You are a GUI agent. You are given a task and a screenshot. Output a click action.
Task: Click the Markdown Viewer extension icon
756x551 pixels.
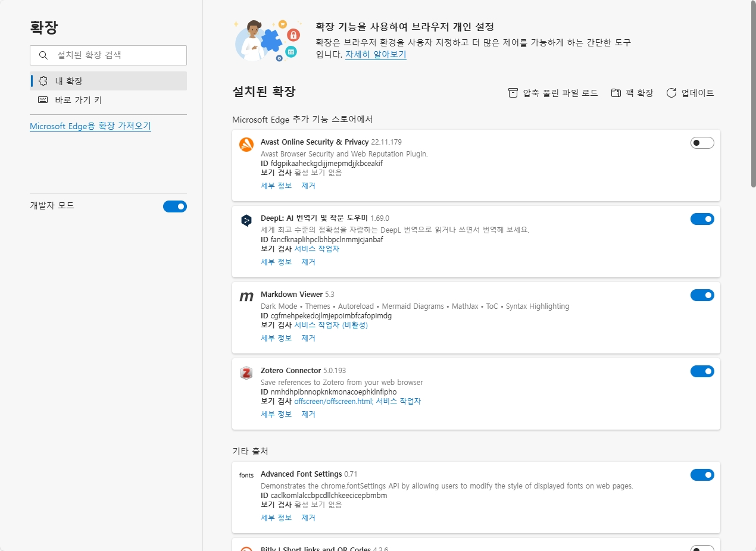[x=246, y=297]
